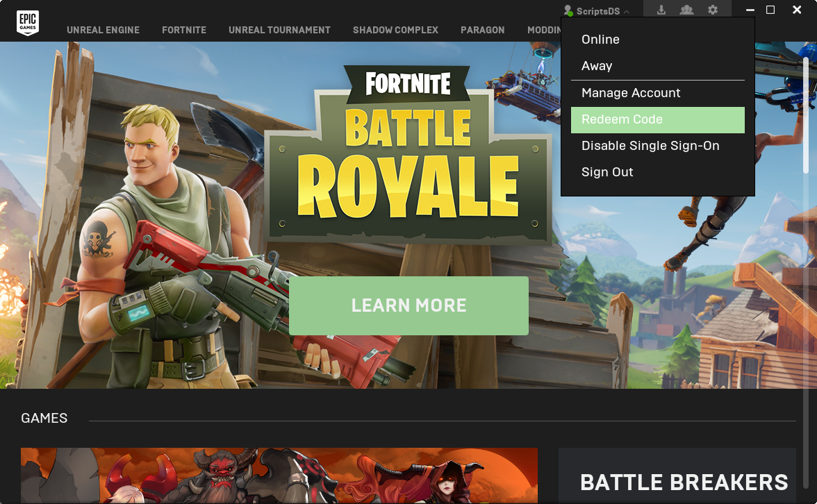817x504 pixels.
Task: Click the GAMES section heading
Action: pyautogui.click(x=44, y=418)
